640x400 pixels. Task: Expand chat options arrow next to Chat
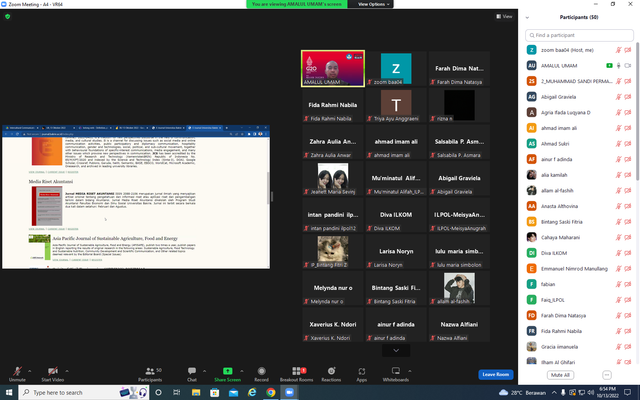coord(204,371)
